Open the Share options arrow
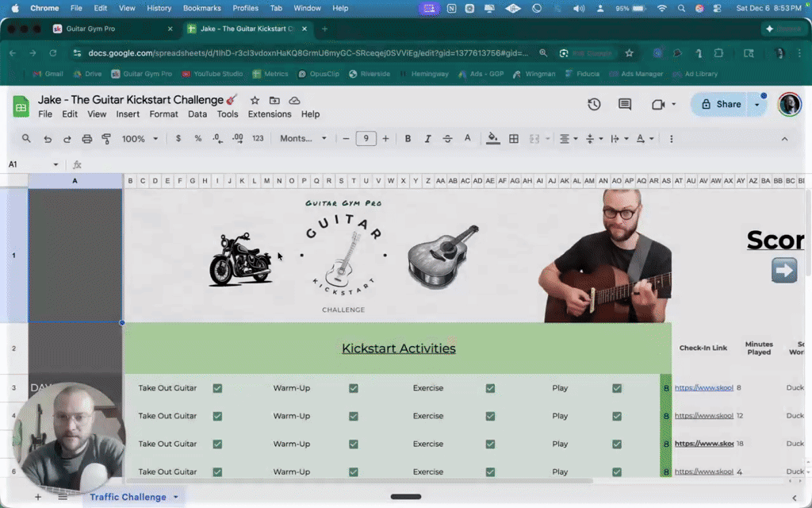The height and width of the screenshot is (508, 812). [x=757, y=105]
